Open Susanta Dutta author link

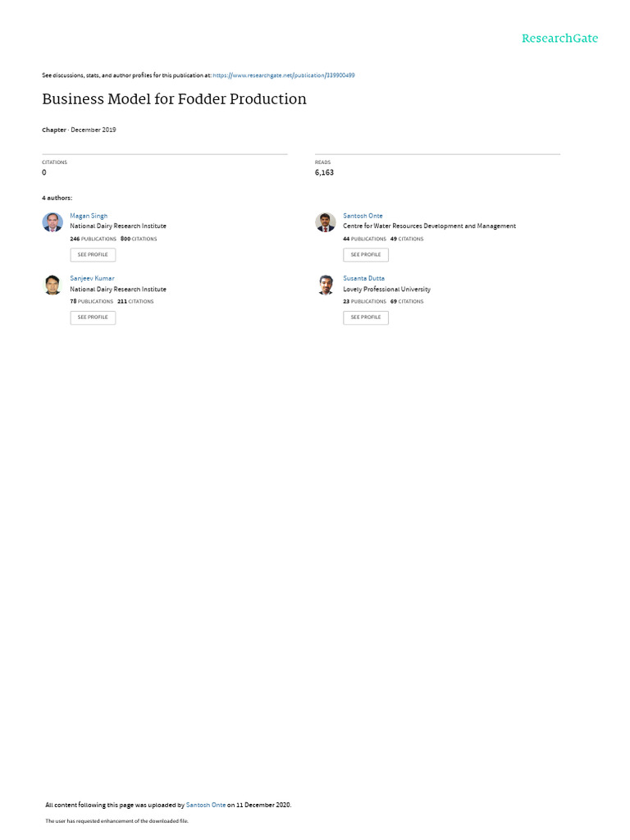pos(363,279)
